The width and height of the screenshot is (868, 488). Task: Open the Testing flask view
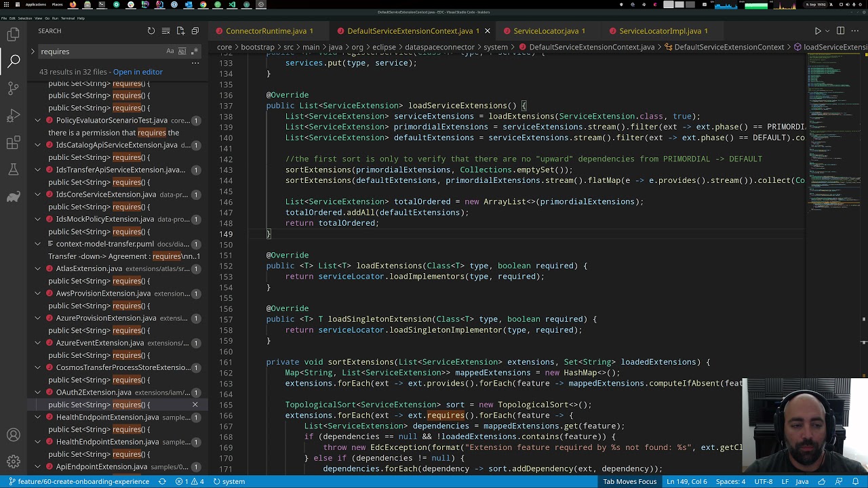click(x=14, y=170)
